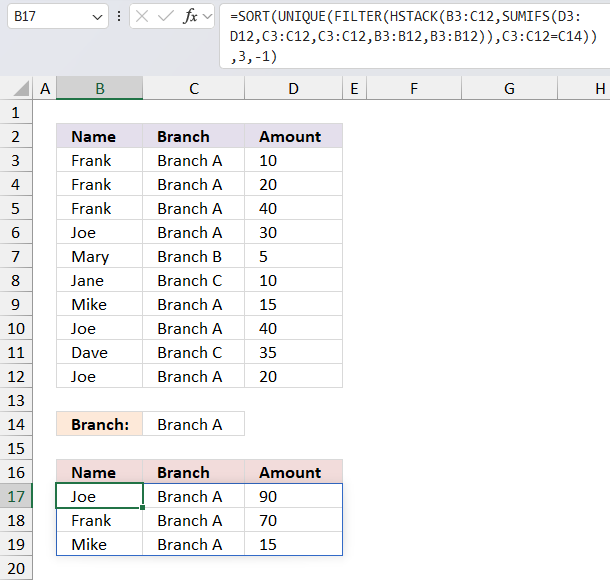The width and height of the screenshot is (610, 580).
Task: Open the Name Box dropdown arrow
Action: pos(97,17)
